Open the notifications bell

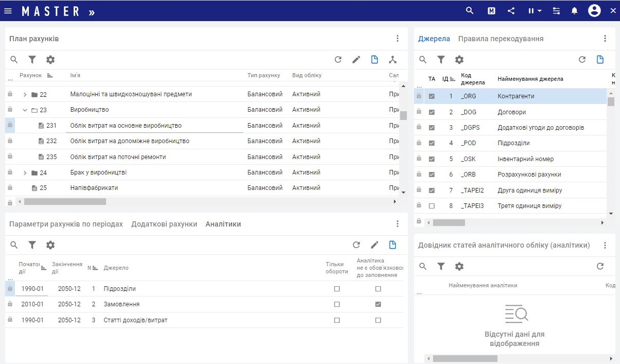pyautogui.click(x=575, y=11)
